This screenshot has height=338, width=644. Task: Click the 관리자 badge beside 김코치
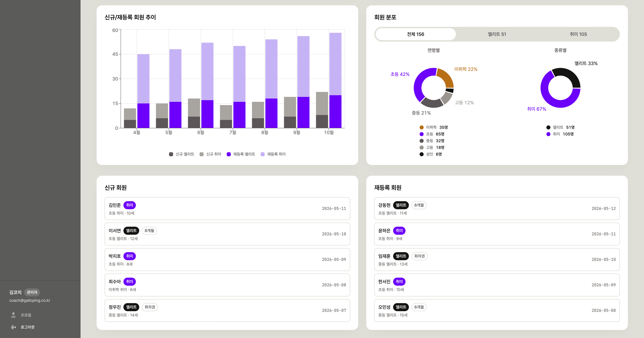pyautogui.click(x=32, y=292)
